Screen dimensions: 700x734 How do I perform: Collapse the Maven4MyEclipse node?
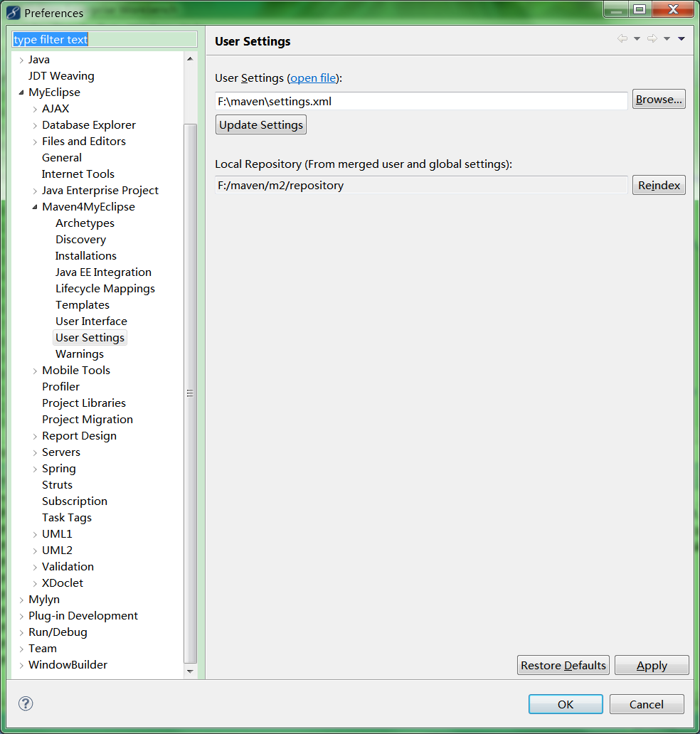tap(35, 207)
